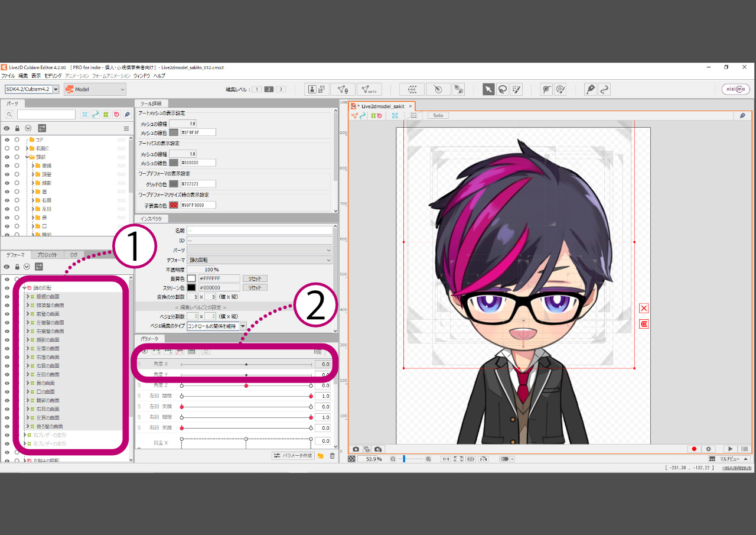
Task: Click the manual mesh edit icon
Action: 343,89
